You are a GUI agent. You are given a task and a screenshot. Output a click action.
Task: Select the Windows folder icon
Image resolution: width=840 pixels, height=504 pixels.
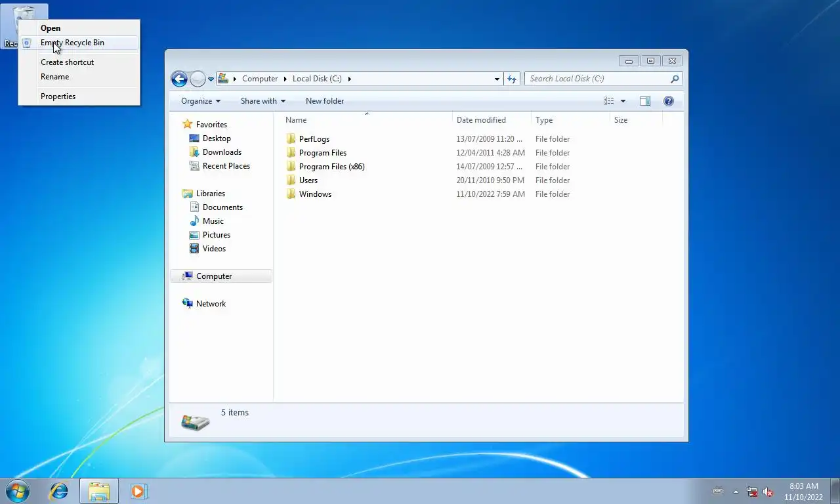click(291, 194)
